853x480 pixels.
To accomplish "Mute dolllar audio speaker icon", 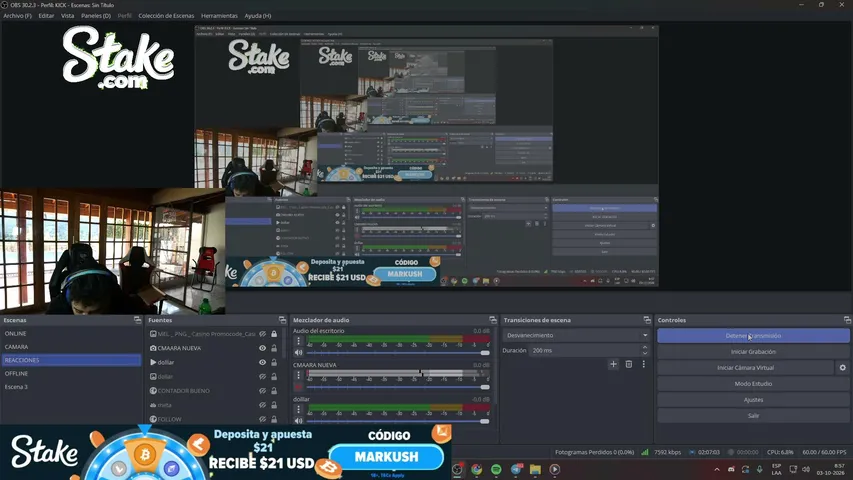I will (298, 421).
